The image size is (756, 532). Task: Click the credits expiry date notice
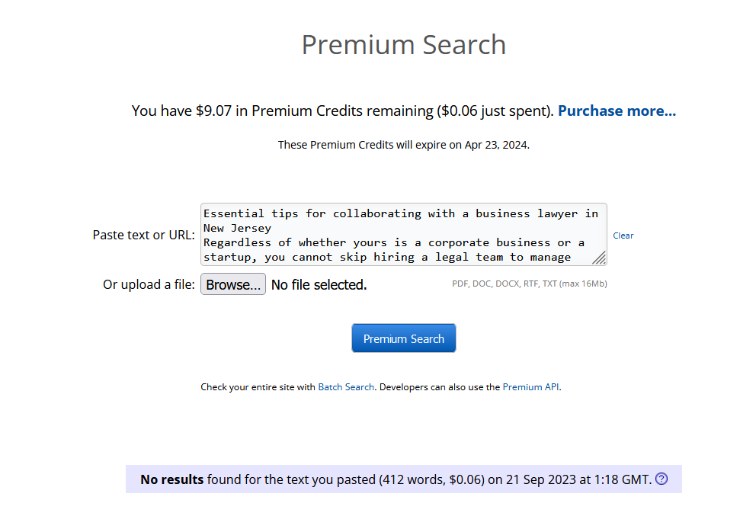pos(403,145)
